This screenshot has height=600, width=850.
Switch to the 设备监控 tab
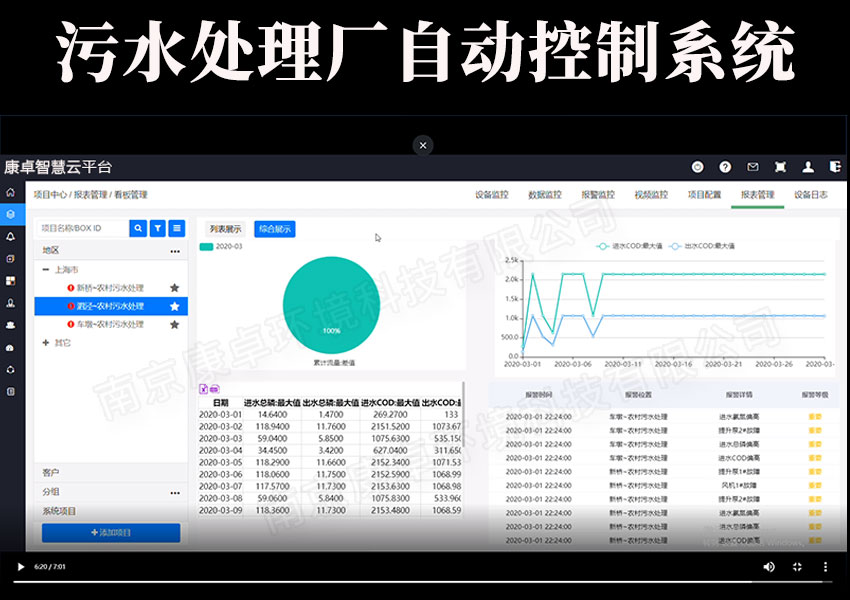(x=491, y=195)
